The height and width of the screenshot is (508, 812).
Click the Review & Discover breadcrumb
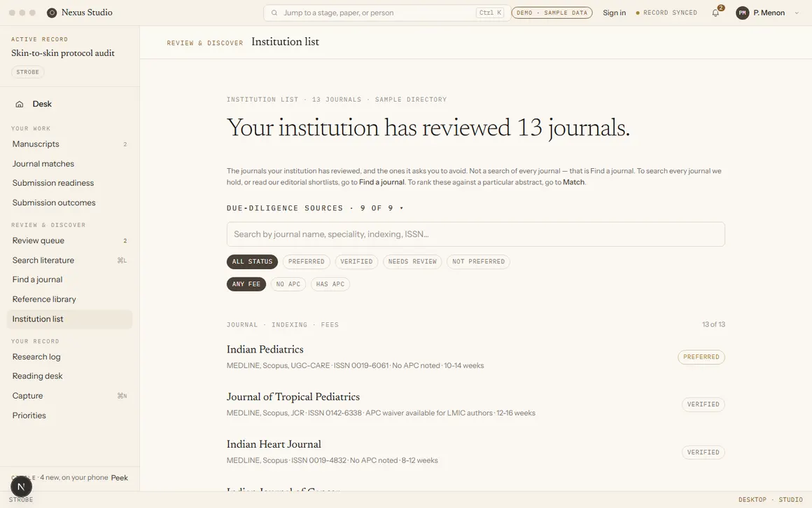(204, 43)
